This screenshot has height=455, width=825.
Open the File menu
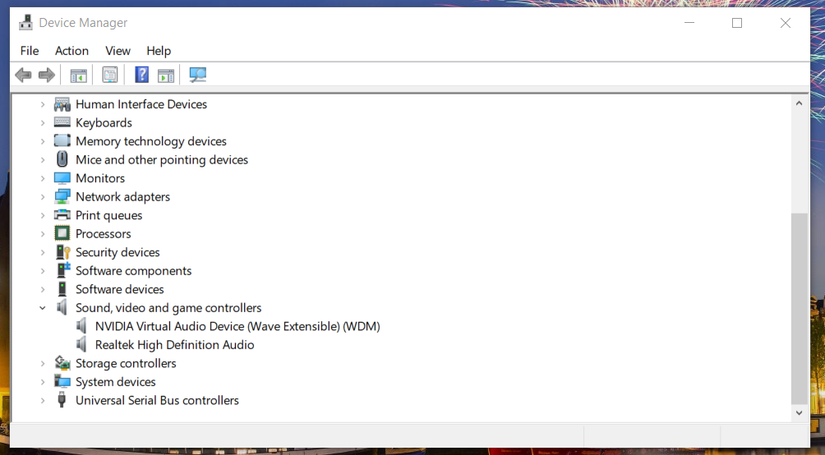29,51
